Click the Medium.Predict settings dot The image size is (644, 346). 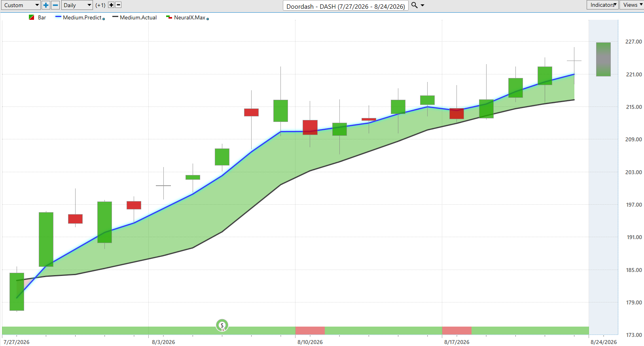pos(104,19)
